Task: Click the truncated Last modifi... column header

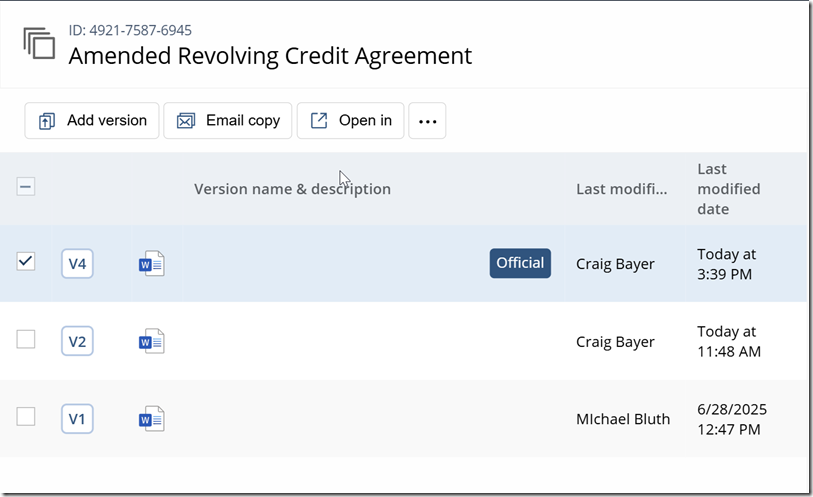Action: [x=622, y=189]
